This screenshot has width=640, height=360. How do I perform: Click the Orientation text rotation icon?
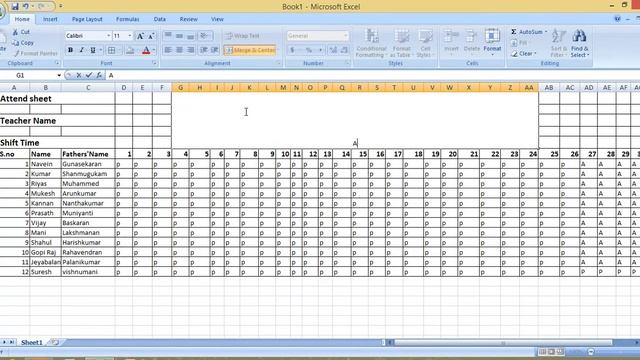coord(205,36)
